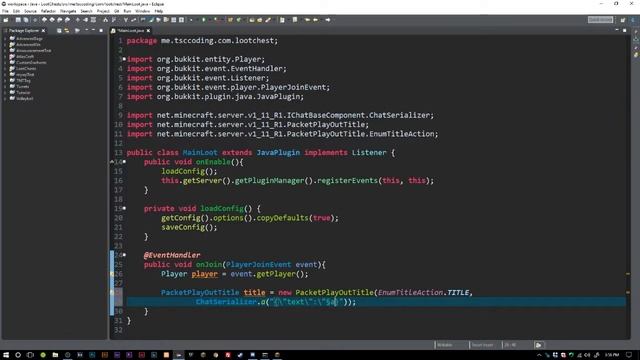The width and height of the screenshot is (640, 360).
Task: Expand the AnnouncementTest project node
Action: [5, 51]
